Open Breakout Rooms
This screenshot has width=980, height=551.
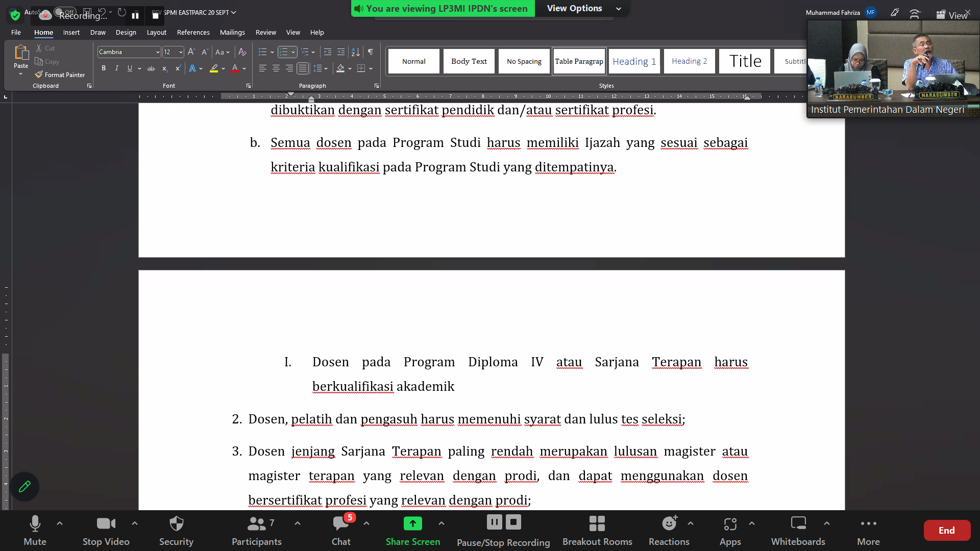597,531
